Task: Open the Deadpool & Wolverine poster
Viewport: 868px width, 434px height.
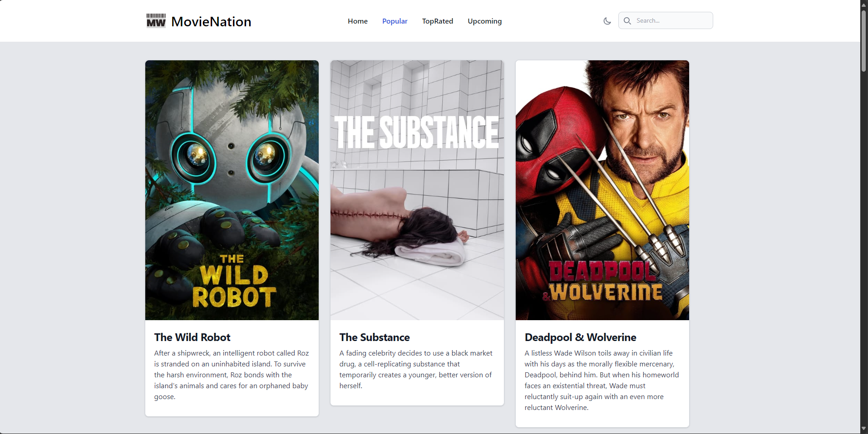Action: click(x=602, y=190)
